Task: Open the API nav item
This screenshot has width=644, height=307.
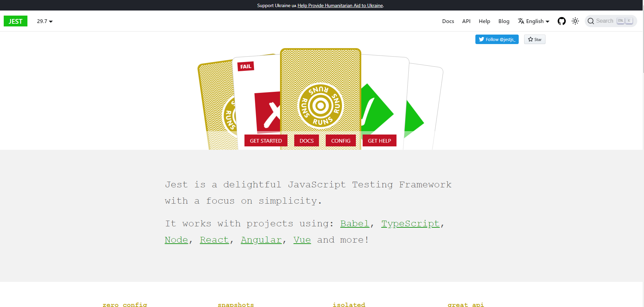Action: point(466,21)
